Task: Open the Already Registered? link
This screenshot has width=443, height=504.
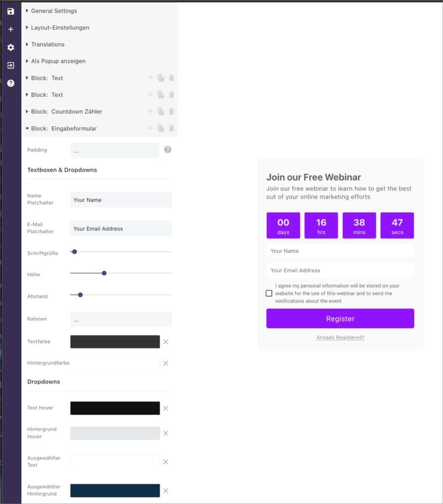Action: [340, 338]
